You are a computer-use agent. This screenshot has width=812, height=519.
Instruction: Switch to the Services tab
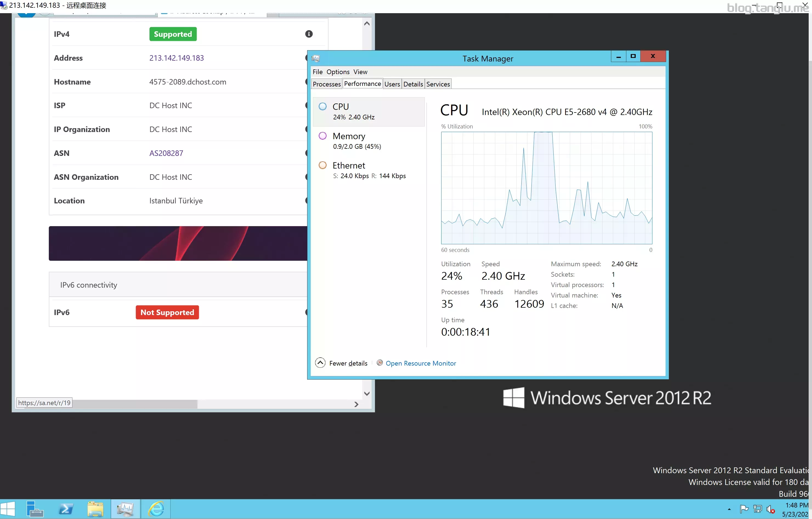438,84
